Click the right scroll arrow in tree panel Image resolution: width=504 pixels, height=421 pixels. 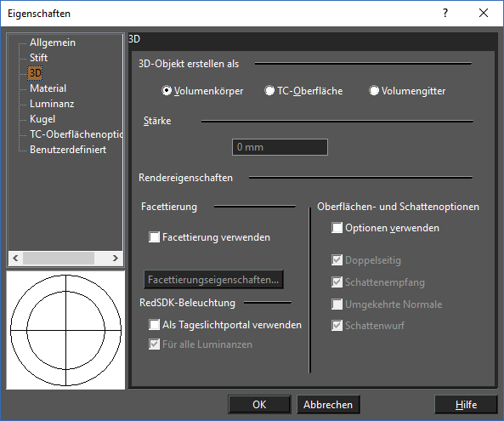tap(116, 259)
